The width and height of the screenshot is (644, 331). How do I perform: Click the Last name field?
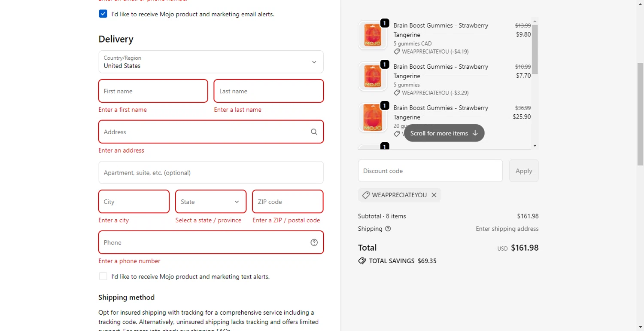(269, 91)
